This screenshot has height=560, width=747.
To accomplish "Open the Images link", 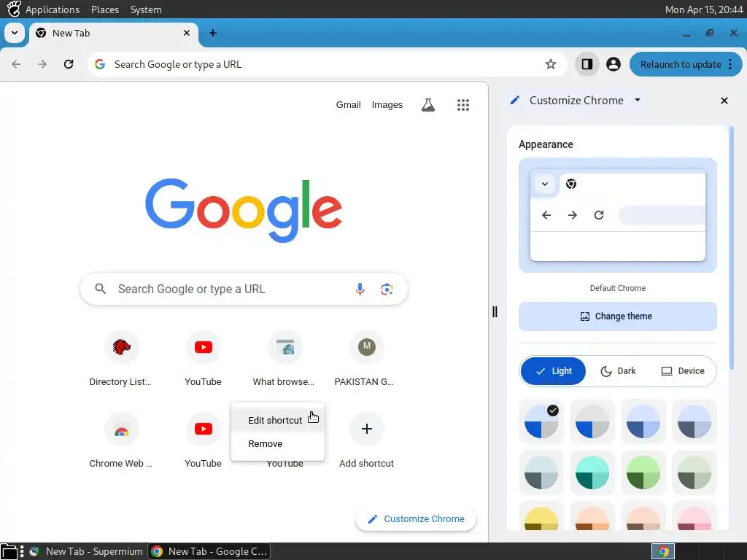I will 387,105.
